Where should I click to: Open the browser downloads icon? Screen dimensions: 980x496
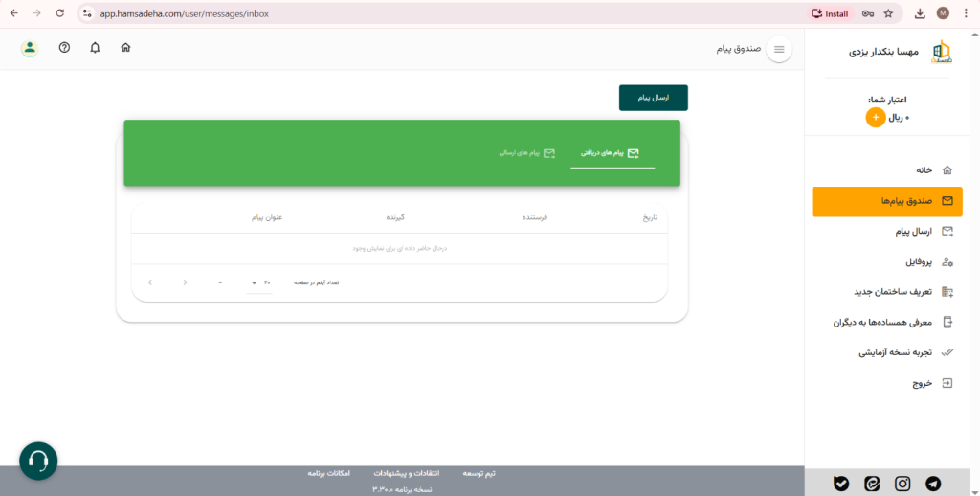(920, 13)
